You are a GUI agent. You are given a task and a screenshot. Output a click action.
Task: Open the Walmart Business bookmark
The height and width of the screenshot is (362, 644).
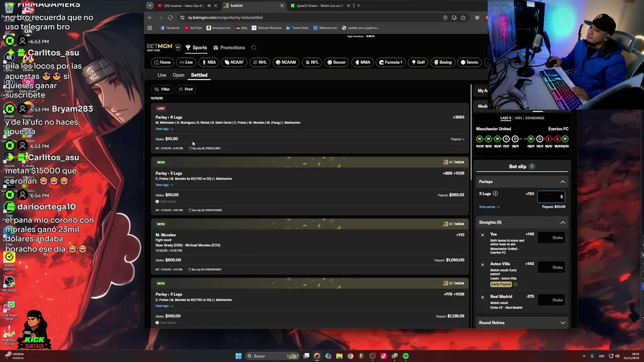pyautogui.click(x=267, y=28)
